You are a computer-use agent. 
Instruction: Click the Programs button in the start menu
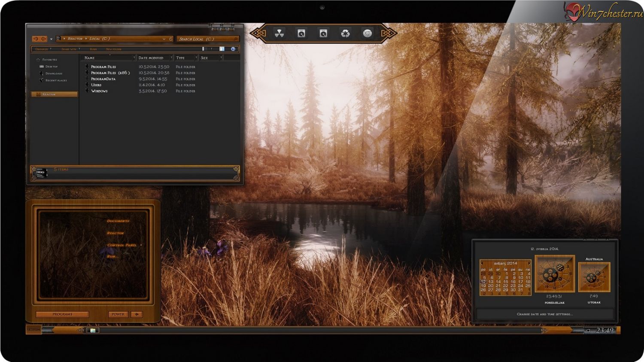(x=62, y=314)
